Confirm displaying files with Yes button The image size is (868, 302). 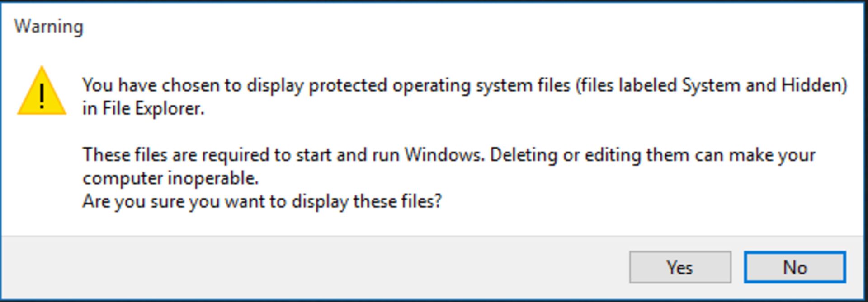(680, 267)
